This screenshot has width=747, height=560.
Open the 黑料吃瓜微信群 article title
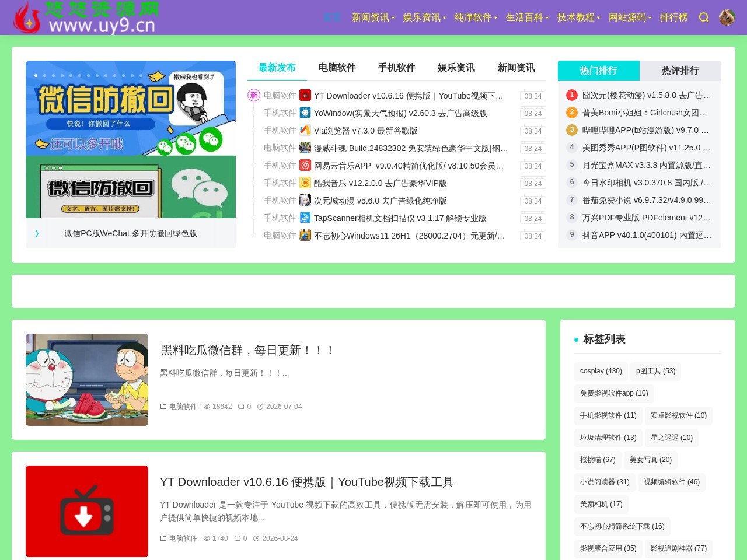(x=248, y=350)
